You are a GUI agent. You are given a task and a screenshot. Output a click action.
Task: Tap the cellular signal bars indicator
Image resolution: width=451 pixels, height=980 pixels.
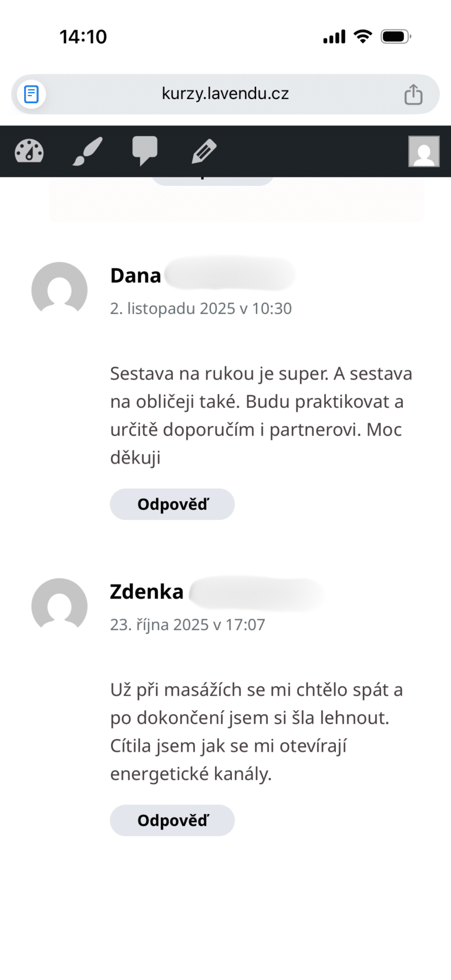(x=333, y=36)
